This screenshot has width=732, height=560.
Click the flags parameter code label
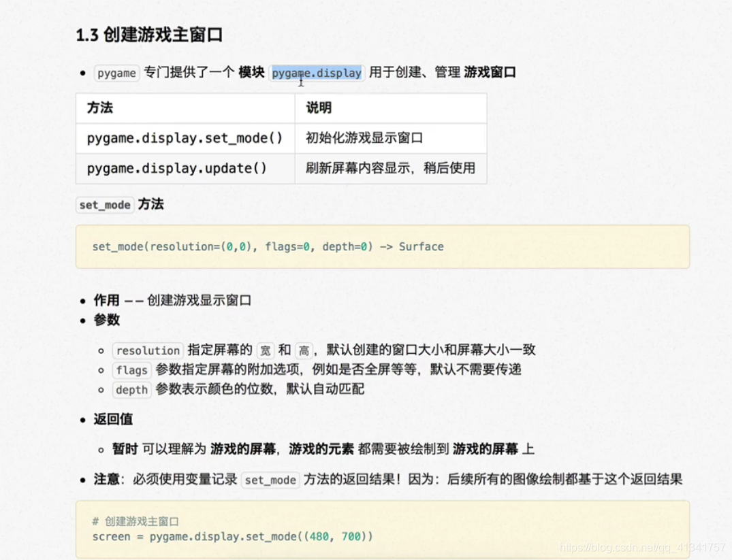pos(131,370)
